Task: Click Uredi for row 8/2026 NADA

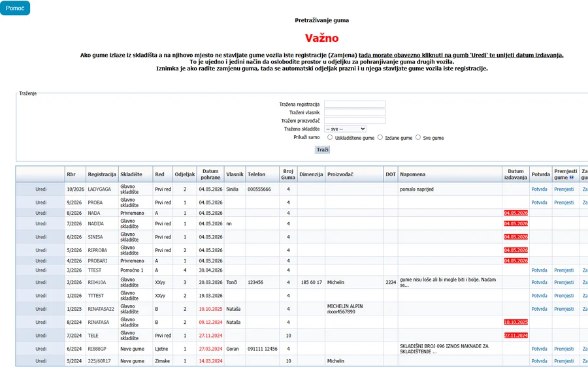Action: tap(41, 213)
